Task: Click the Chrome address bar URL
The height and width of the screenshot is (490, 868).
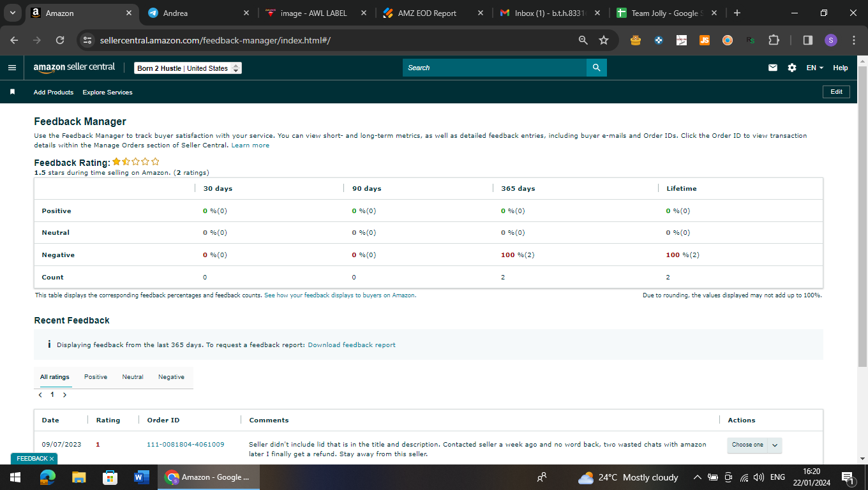Action: 215,40
